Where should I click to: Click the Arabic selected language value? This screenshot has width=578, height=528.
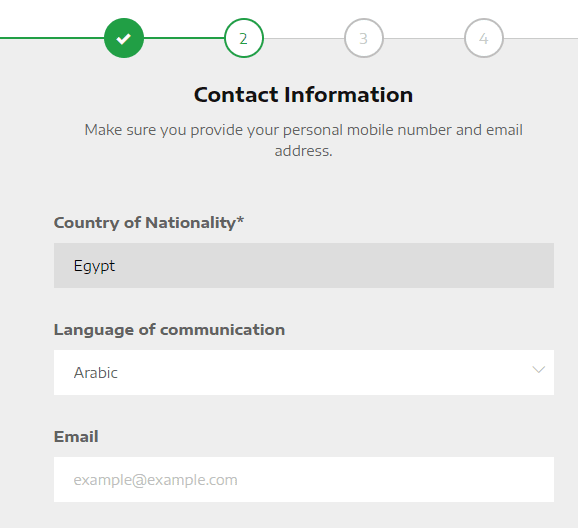[x=95, y=373]
